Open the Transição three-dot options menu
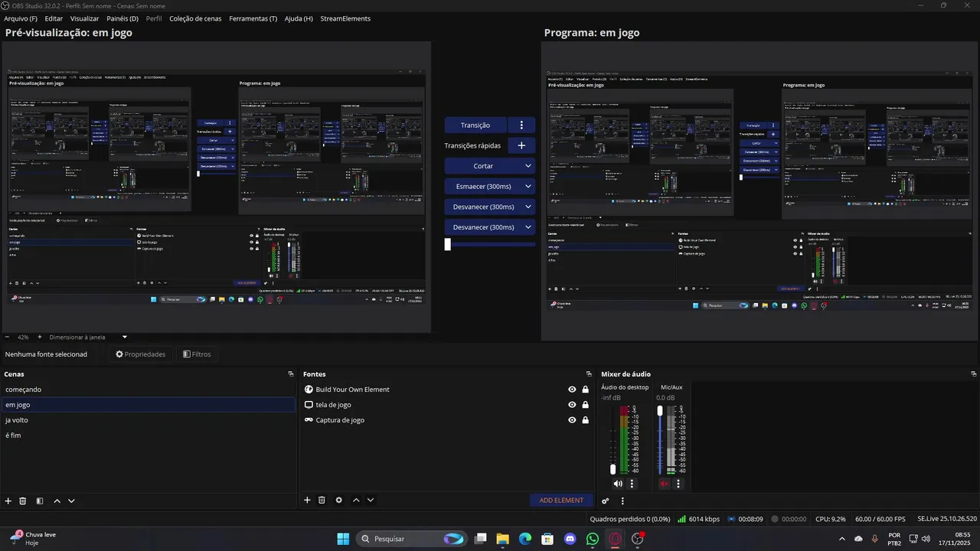The height and width of the screenshot is (551, 980). click(521, 125)
